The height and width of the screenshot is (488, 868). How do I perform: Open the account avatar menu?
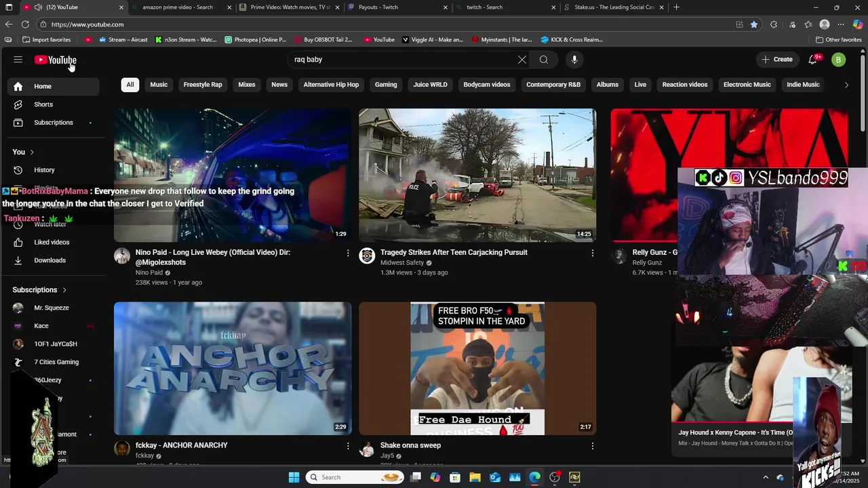839,60
